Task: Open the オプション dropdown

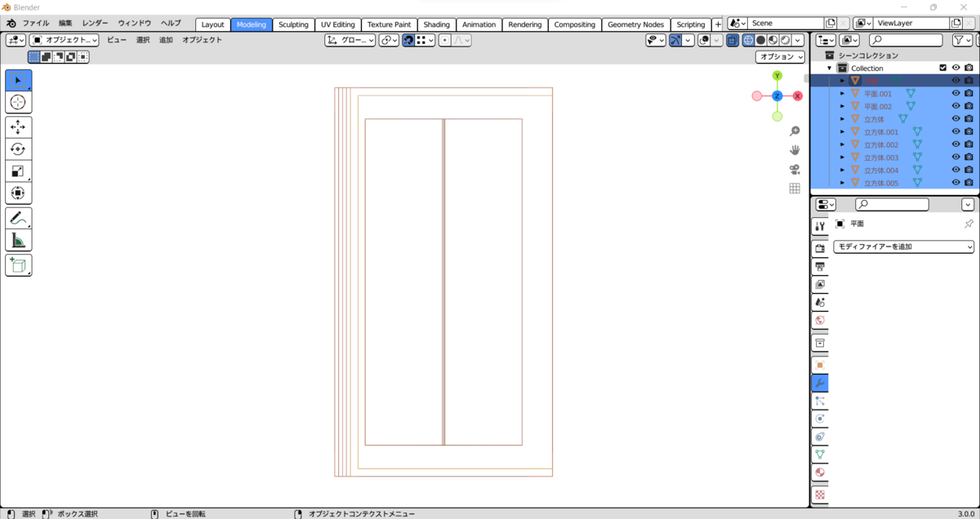Action: pyautogui.click(x=780, y=57)
